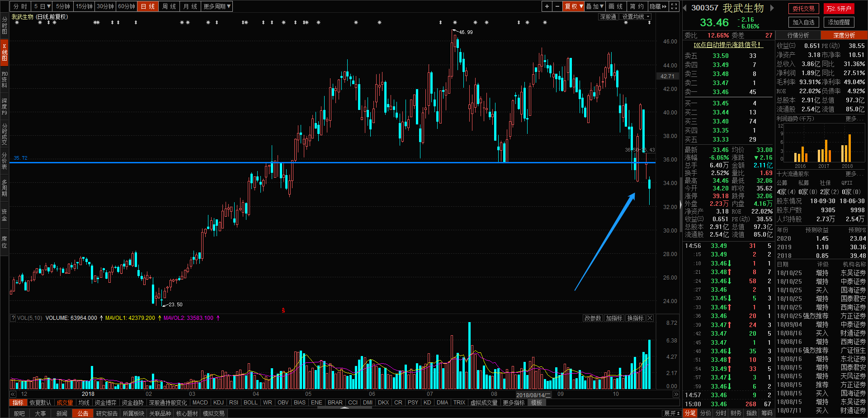This screenshot has width=868, height=418.
Task: Open 资金 sidebar item
Action: (x=5, y=215)
